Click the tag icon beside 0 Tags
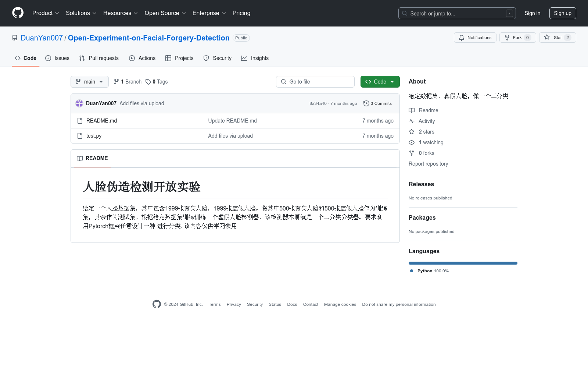 pyautogui.click(x=148, y=82)
